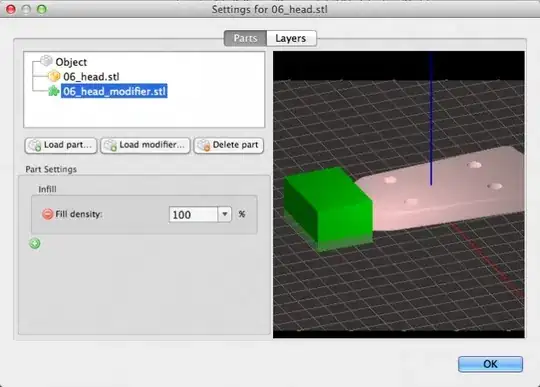This screenshot has height=387, width=540.
Task: Click the icon on Load part button
Action: [35, 146]
